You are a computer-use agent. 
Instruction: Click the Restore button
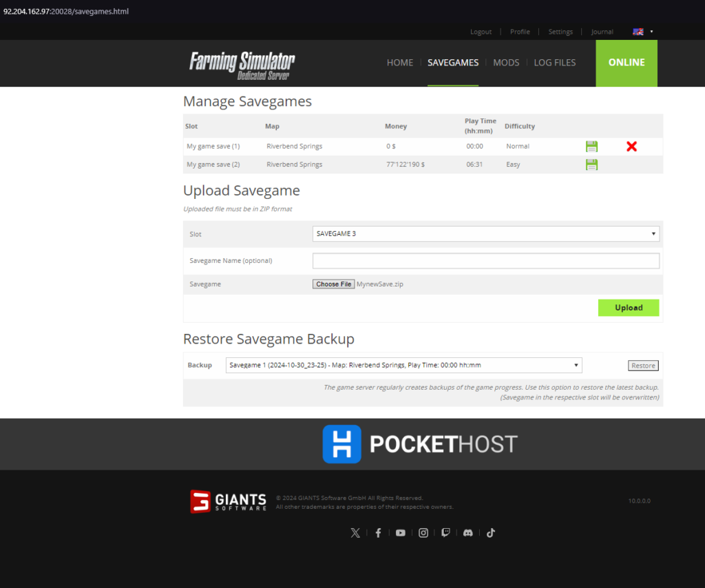pyautogui.click(x=643, y=366)
